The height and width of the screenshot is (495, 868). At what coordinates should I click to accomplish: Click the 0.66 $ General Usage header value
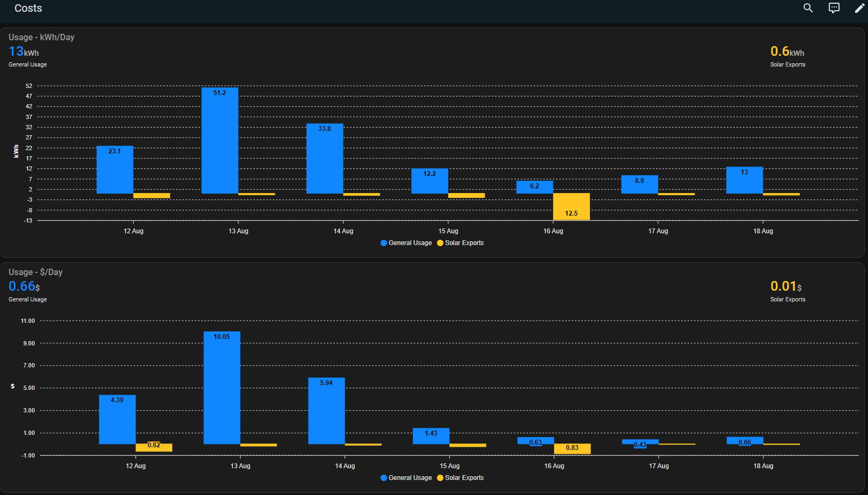click(x=24, y=286)
